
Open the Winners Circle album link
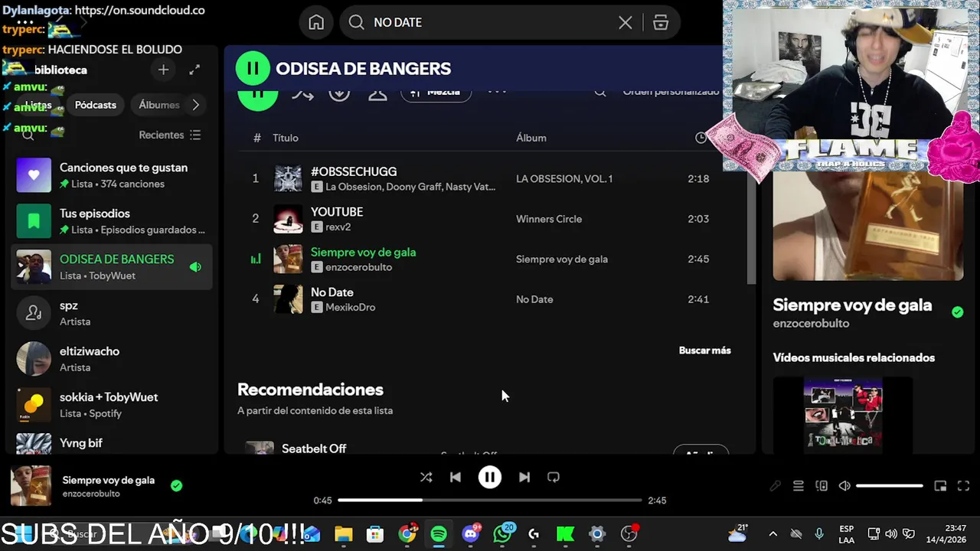(549, 219)
